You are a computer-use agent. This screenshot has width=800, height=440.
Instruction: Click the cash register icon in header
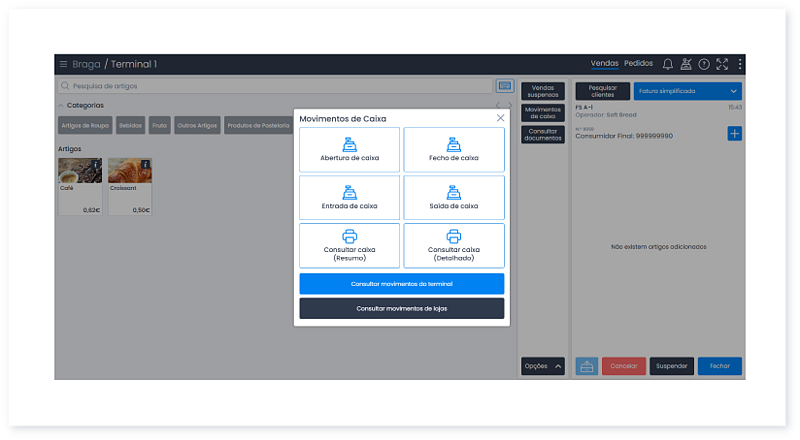[686, 64]
